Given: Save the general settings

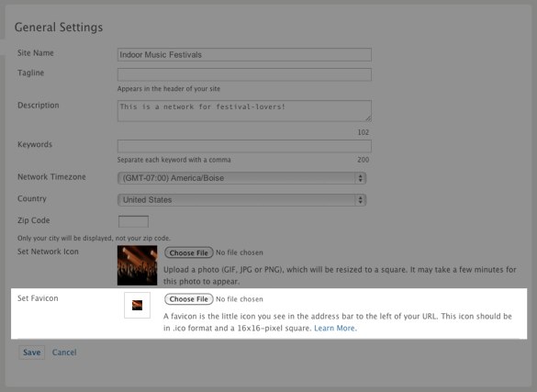Looking at the screenshot, I should 31,353.
